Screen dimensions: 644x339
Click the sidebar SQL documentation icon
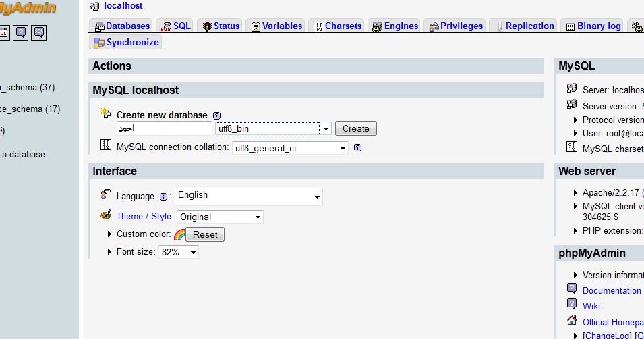[39, 32]
